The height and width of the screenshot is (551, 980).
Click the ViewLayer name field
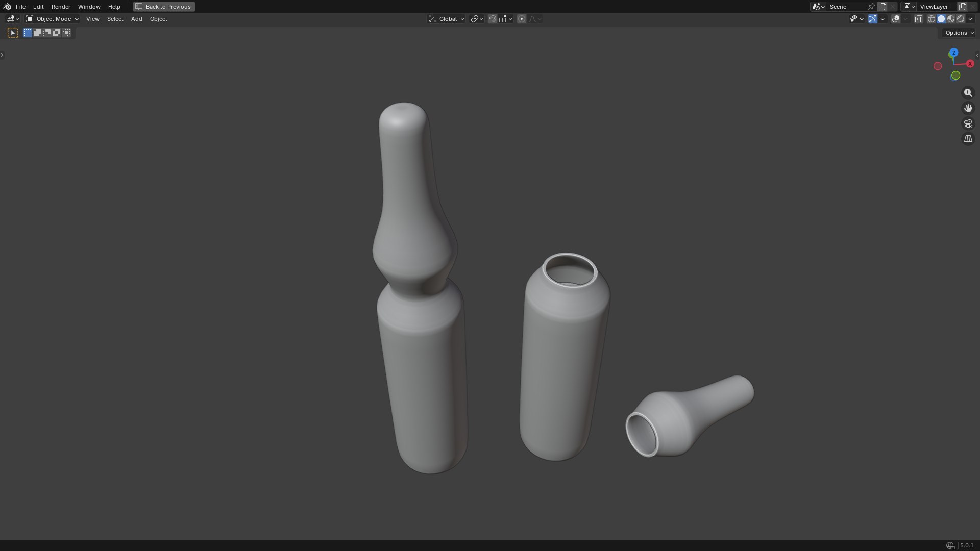point(937,7)
